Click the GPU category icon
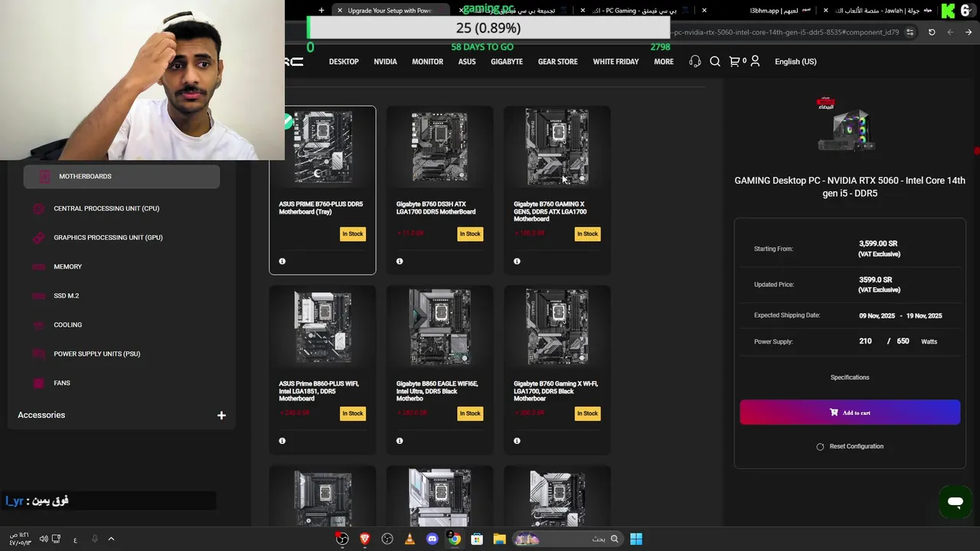 (x=38, y=238)
